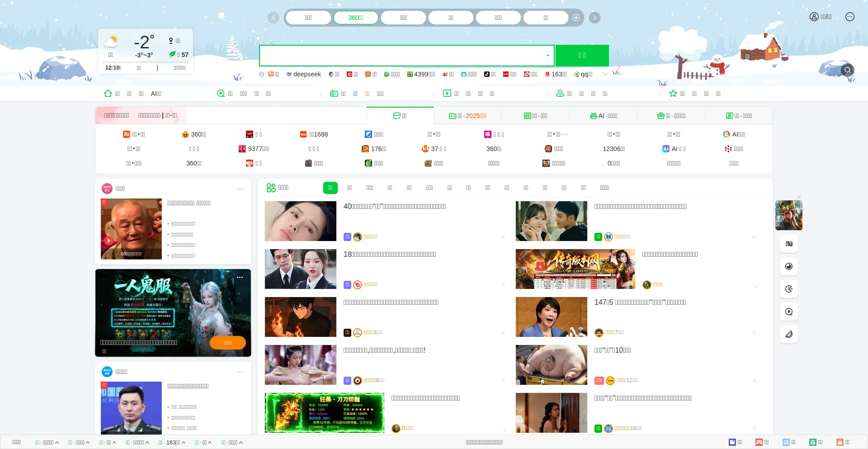Click the floating magnifier search icon
Viewport: 868px width, 449px height.
click(848, 70)
